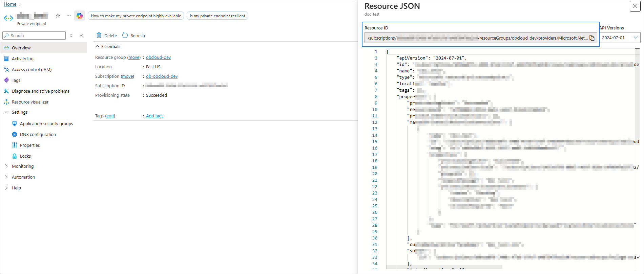Refresh the private endpoint overview
This screenshot has width=644, height=274.
pyautogui.click(x=133, y=36)
